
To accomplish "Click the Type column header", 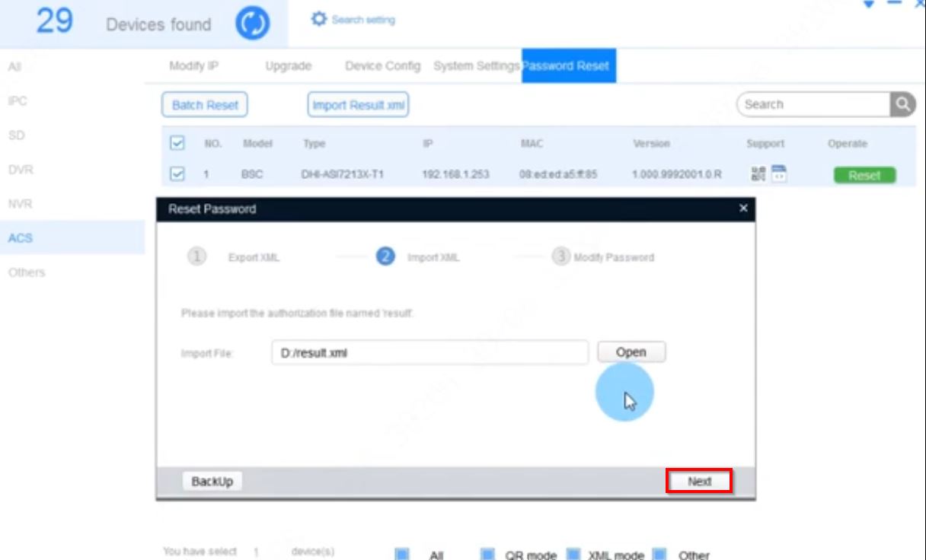I will coord(314,143).
